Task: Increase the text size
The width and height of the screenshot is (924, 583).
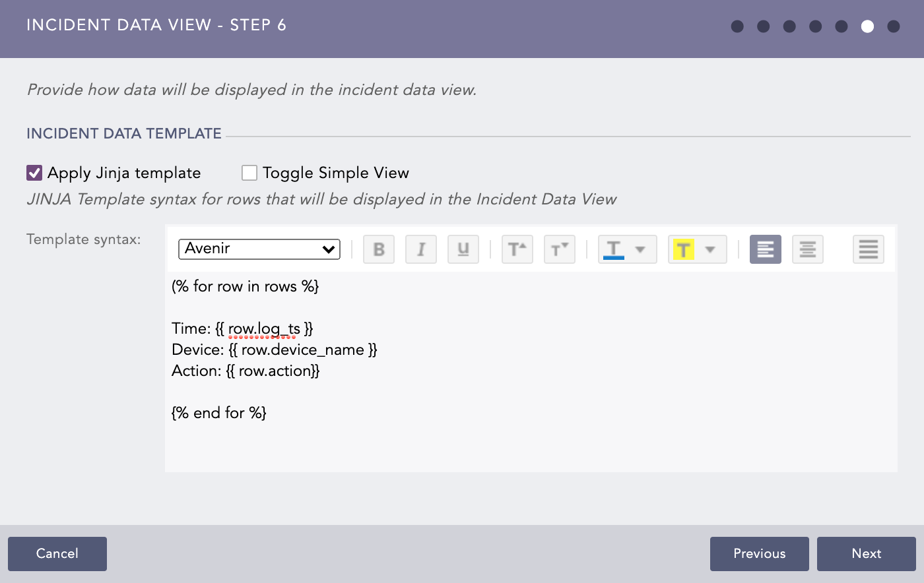Action: tap(517, 249)
